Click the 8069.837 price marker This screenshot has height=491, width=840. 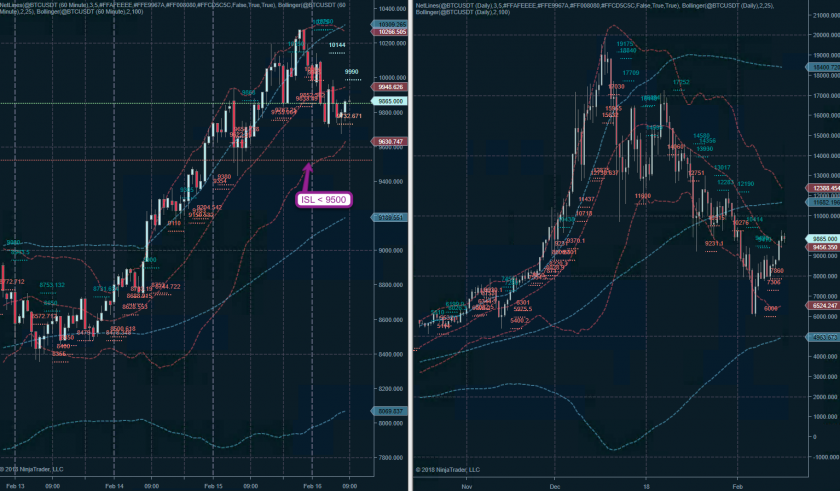(389, 411)
